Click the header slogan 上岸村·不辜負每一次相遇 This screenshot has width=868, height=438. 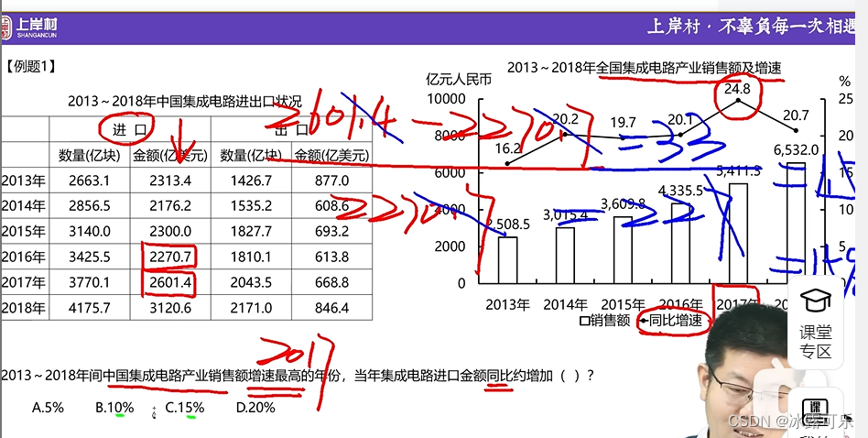pyautogui.click(x=751, y=27)
